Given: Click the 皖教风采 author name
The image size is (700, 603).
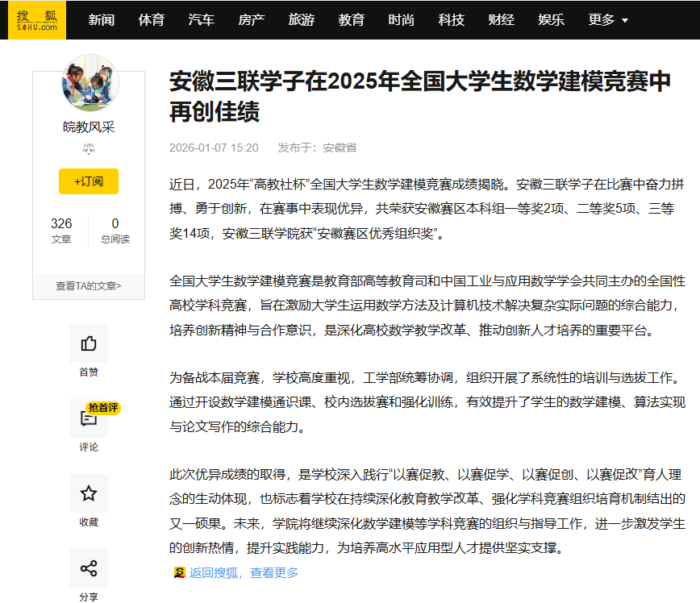Looking at the screenshot, I should (x=89, y=127).
